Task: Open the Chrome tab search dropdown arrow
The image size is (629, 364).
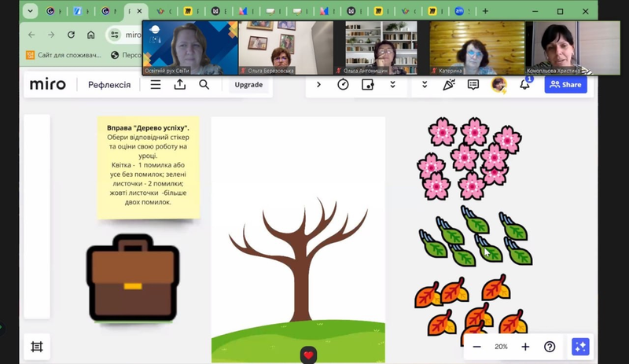Action: click(x=30, y=11)
